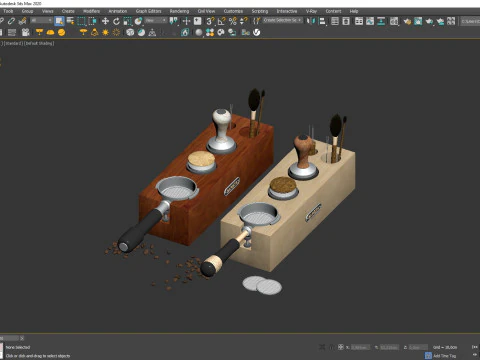
Task: Click Add Time Tag in the status bar
Action: [444, 356]
